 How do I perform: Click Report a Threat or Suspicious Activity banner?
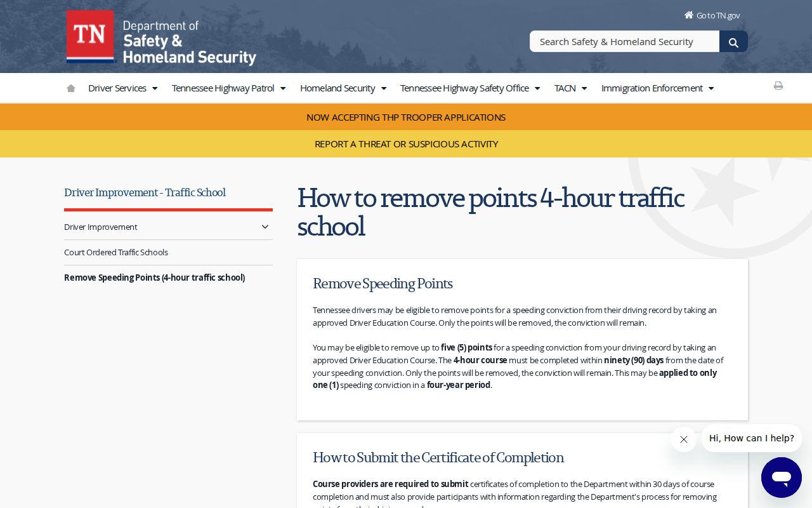[406, 144]
